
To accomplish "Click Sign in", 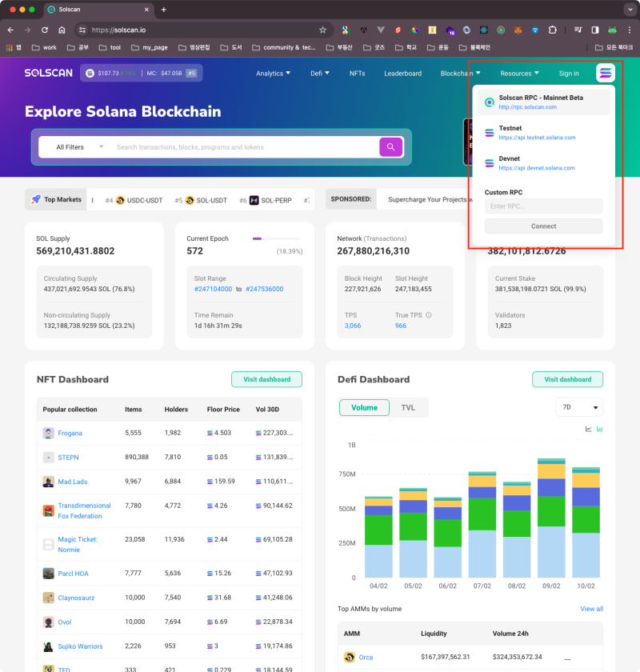I will 569,74.
